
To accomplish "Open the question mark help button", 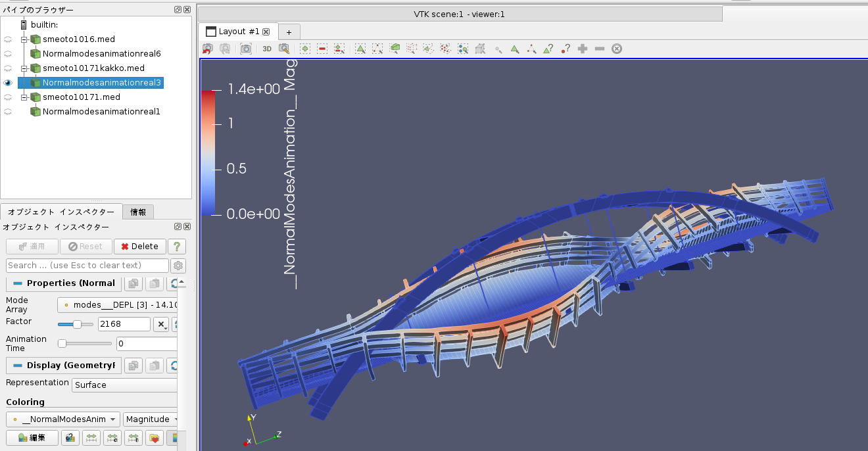I will click(176, 247).
